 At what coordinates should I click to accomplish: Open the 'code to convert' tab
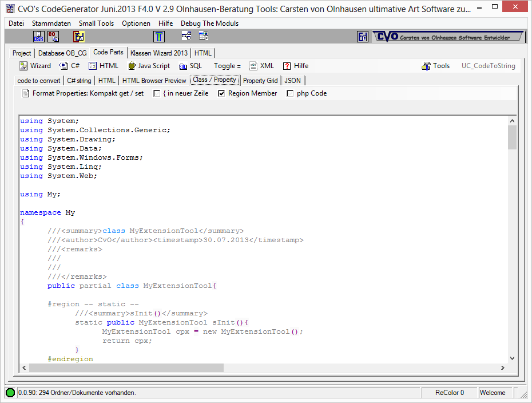[39, 81]
